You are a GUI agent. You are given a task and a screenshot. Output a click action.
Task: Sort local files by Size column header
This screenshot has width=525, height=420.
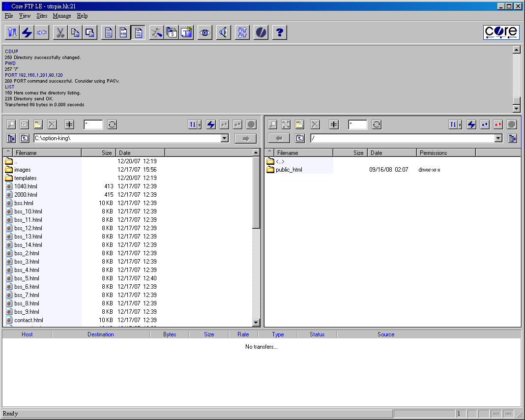pos(98,153)
